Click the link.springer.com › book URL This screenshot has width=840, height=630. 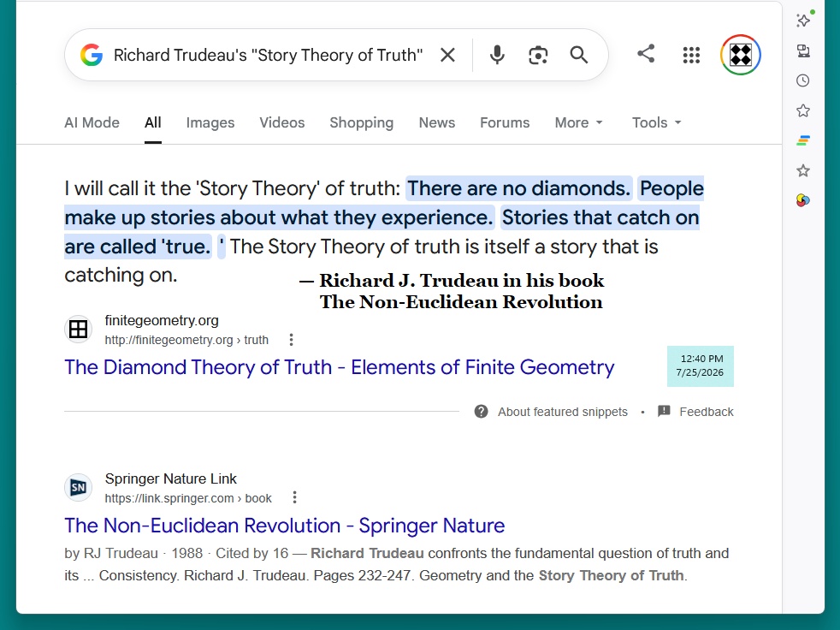pyautogui.click(x=188, y=498)
